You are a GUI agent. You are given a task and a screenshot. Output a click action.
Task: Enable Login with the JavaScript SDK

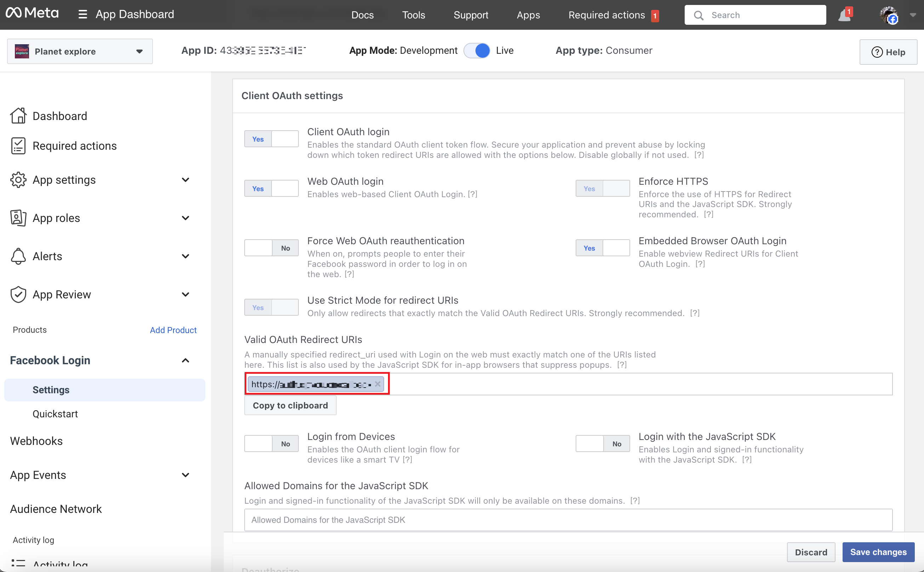(603, 444)
